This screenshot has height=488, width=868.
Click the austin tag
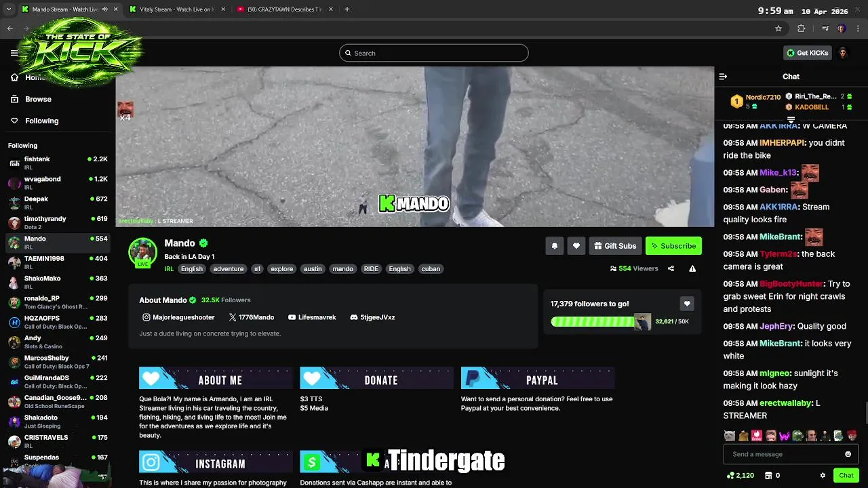click(x=313, y=269)
